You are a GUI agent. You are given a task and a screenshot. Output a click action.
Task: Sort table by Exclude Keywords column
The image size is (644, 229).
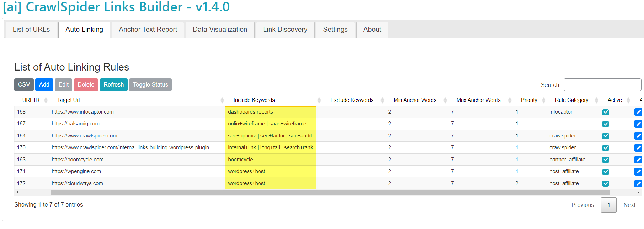point(354,100)
